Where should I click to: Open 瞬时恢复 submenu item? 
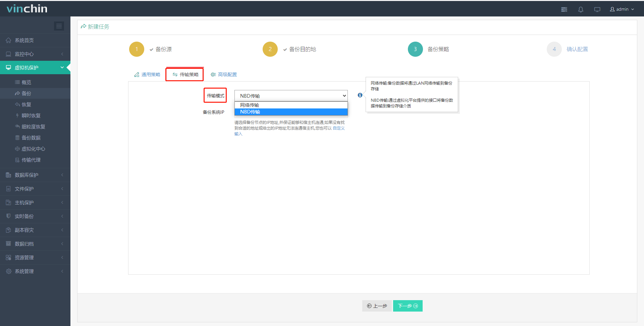coord(35,115)
